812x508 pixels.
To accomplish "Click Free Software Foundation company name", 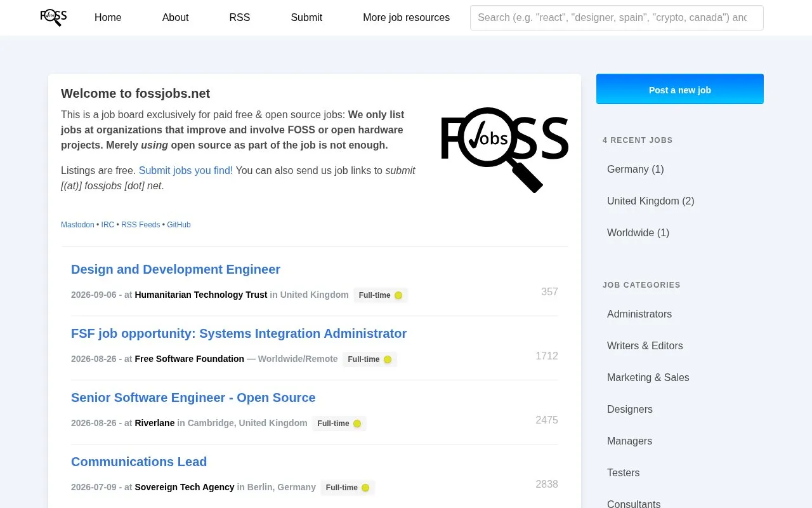I will pyautogui.click(x=190, y=359).
